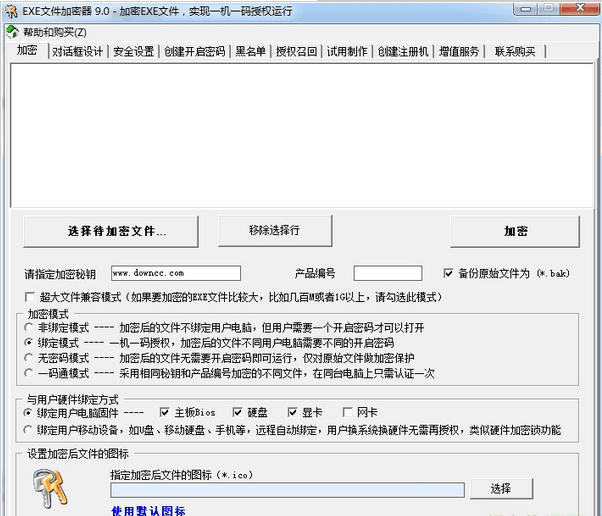Select the 绑定模式 radio option

29,342
